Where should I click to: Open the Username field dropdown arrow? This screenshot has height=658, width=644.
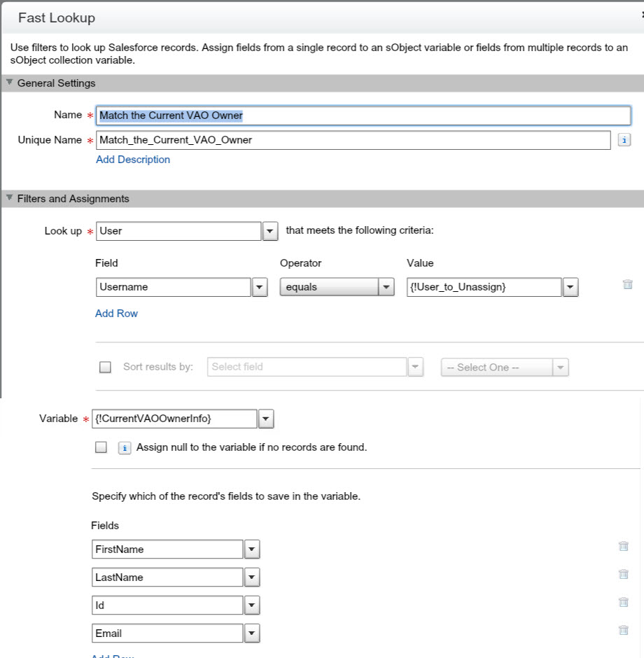point(260,287)
